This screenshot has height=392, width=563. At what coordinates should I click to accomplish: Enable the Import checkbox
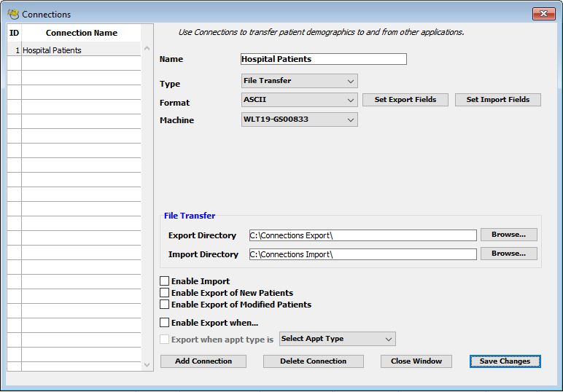[165, 281]
